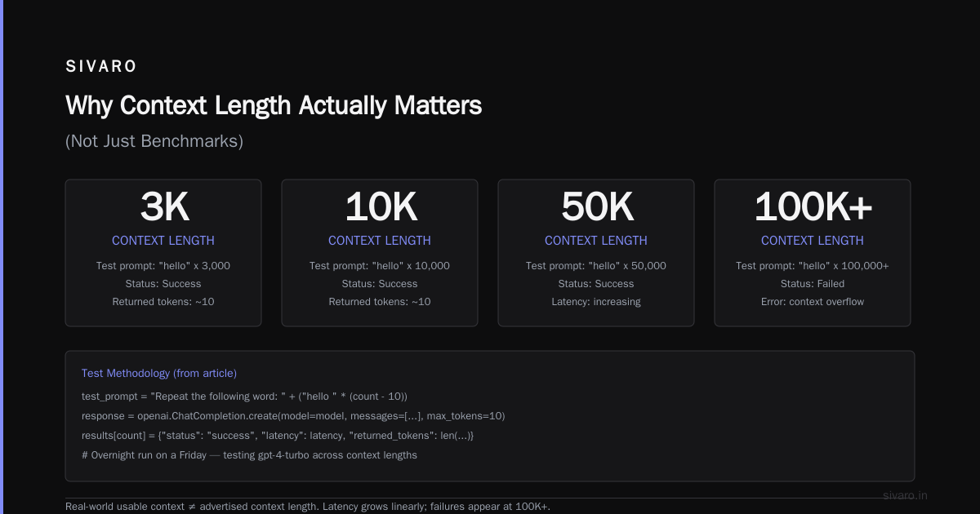Click 'Error: context overflow' text
This screenshot has height=514, width=980.
(813, 302)
